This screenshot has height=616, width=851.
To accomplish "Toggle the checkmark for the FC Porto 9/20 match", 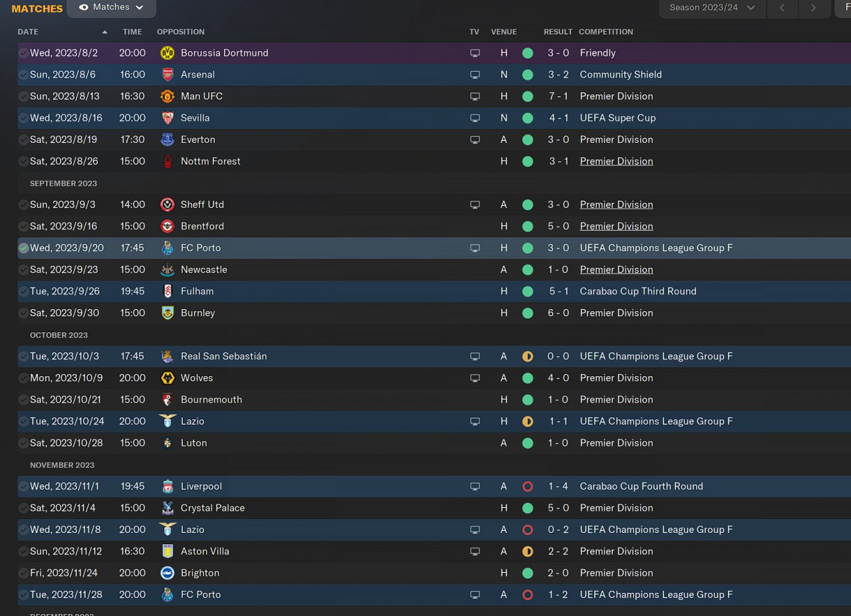I will click(24, 249).
